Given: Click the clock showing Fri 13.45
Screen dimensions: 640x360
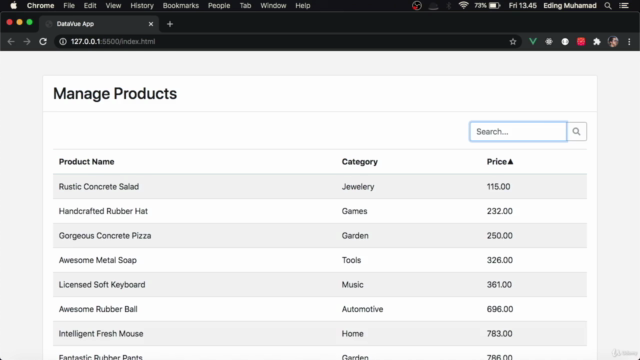Looking at the screenshot, I should click(x=522, y=6).
